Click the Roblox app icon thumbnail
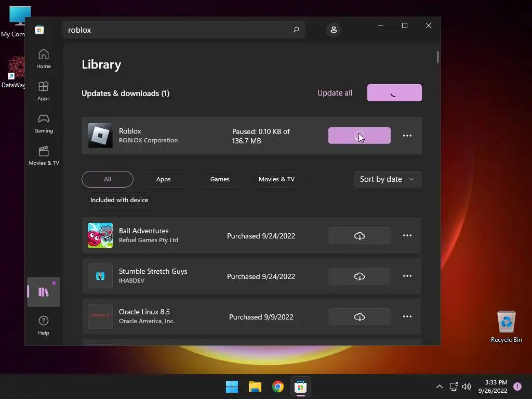Viewport: 532px width, 399px height. (x=100, y=136)
